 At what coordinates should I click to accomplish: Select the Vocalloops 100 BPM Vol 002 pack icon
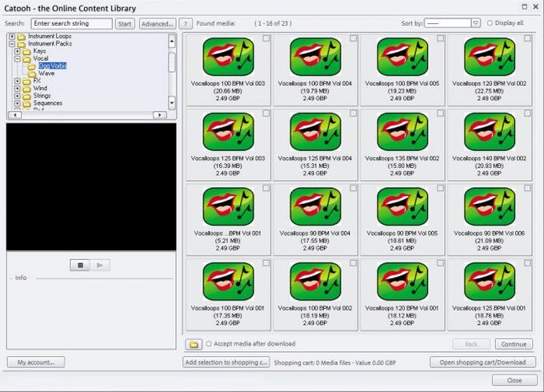point(315,282)
